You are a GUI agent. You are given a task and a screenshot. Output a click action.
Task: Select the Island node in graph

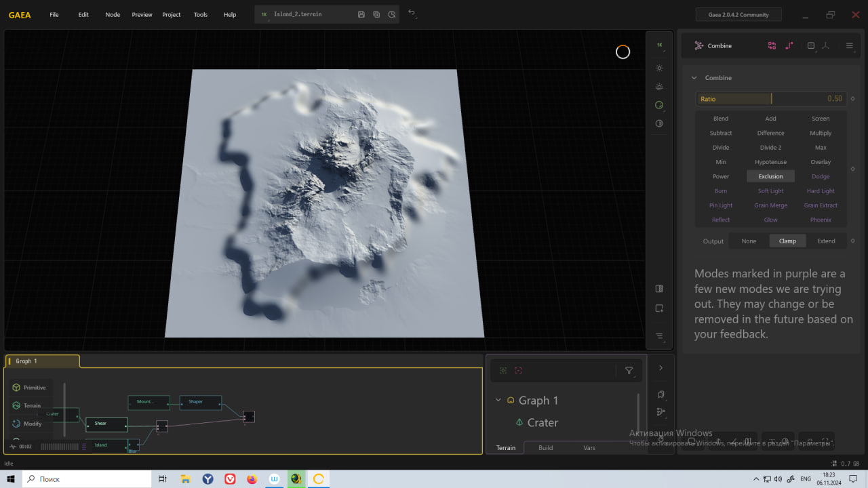(x=106, y=445)
